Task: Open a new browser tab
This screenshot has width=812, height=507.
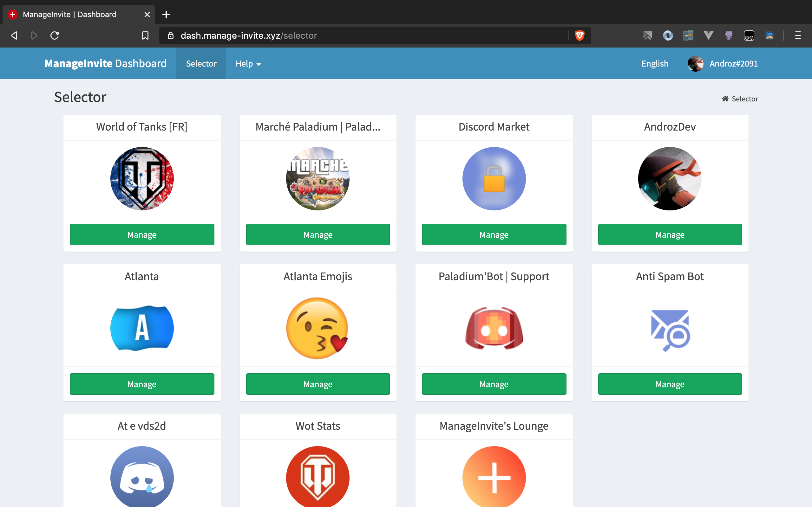Action: pyautogui.click(x=166, y=15)
